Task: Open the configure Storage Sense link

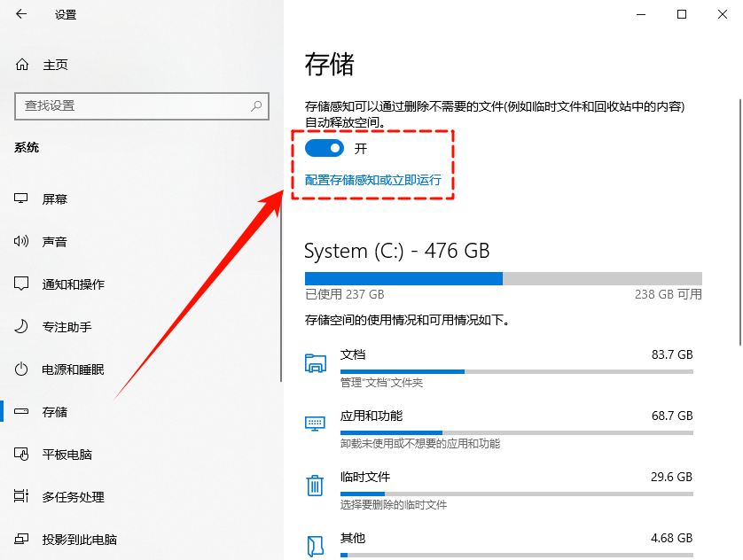Action: 372,180
